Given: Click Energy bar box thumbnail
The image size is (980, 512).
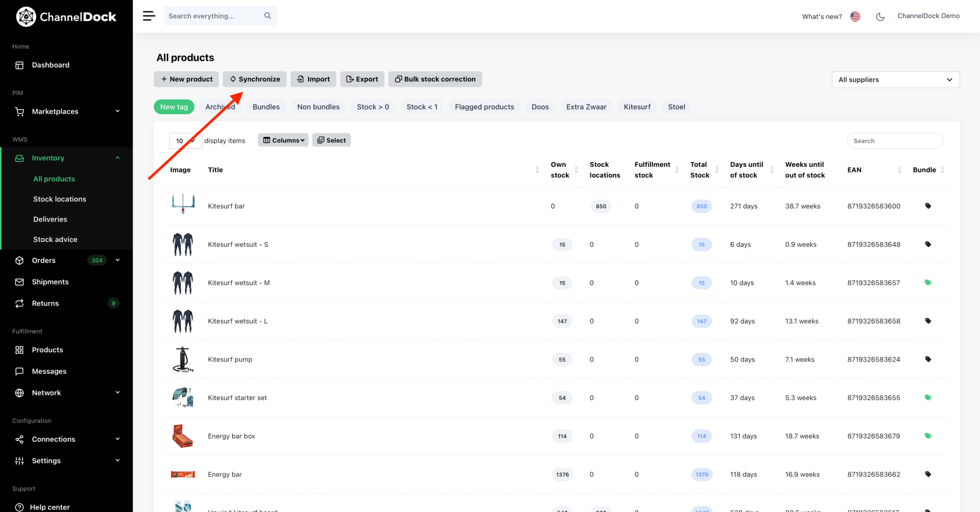Looking at the screenshot, I should click(x=183, y=436).
